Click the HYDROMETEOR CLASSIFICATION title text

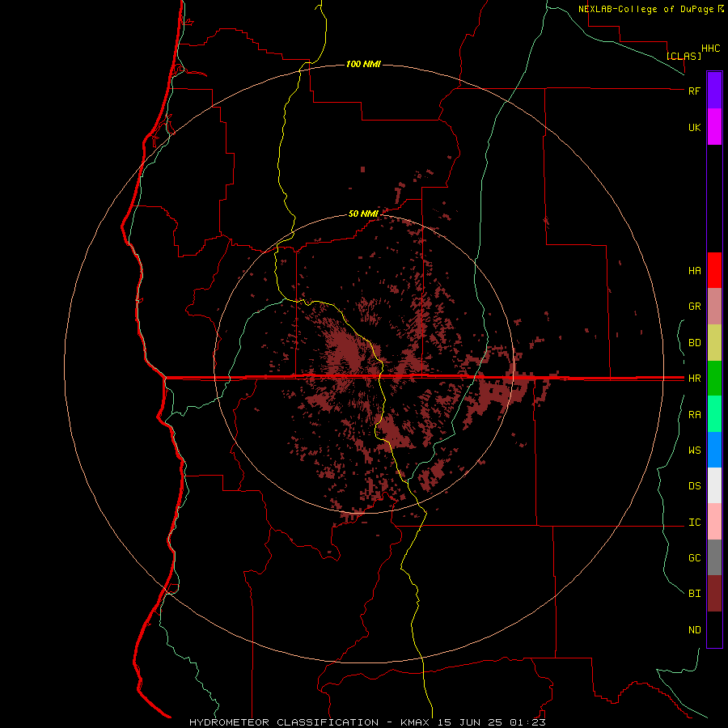(x=284, y=722)
